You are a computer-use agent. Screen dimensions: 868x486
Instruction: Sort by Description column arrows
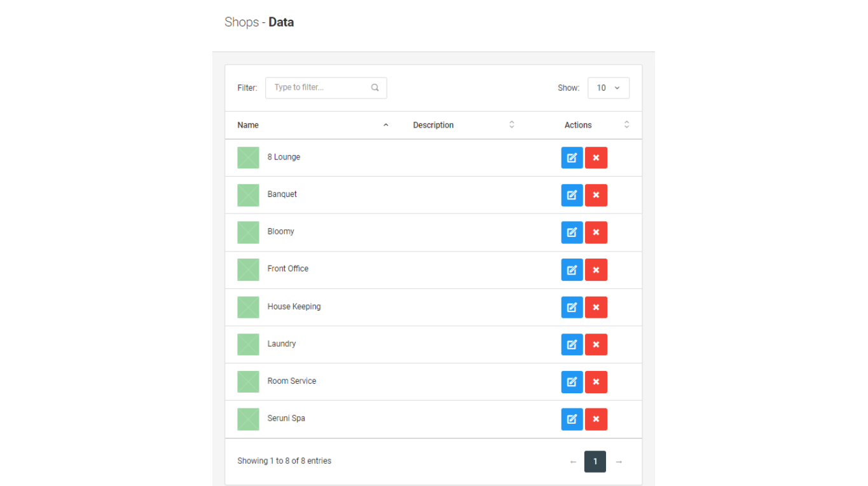point(512,125)
